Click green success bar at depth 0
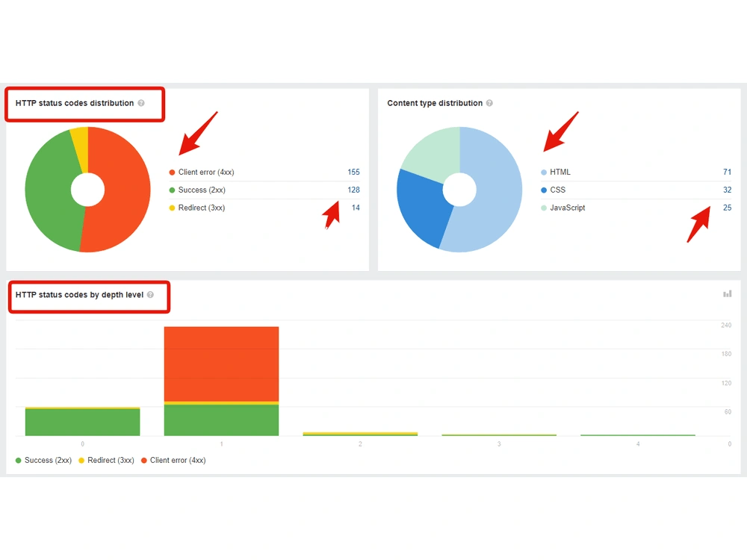 [x=82, y=423]
